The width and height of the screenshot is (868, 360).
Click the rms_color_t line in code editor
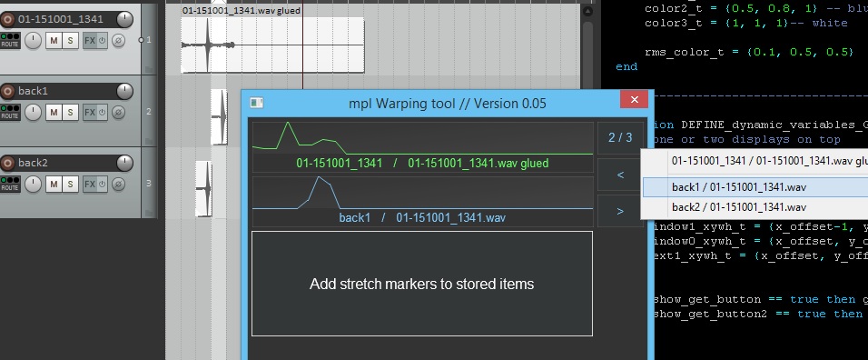(749, 52)
